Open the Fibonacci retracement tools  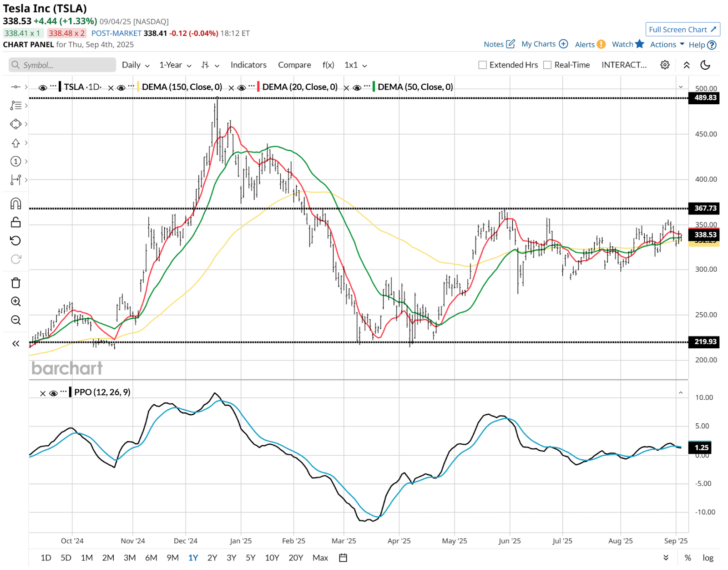(x=15, y=105)
